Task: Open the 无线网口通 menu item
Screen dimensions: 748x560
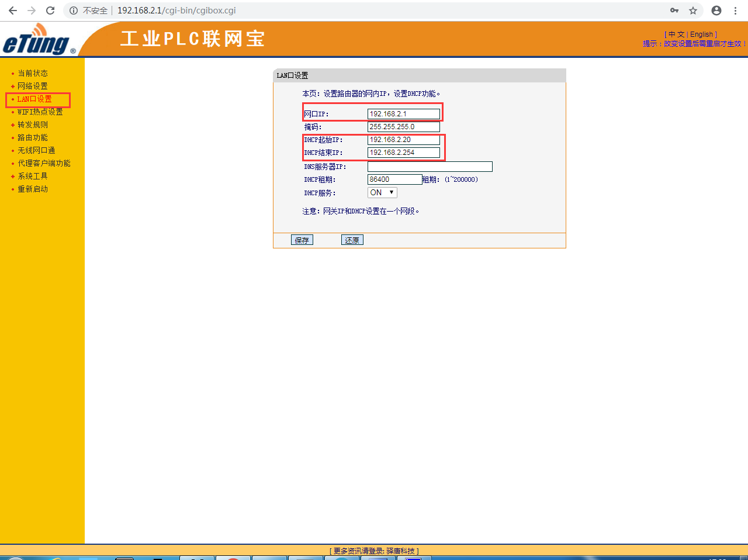Action: (36, 150)
